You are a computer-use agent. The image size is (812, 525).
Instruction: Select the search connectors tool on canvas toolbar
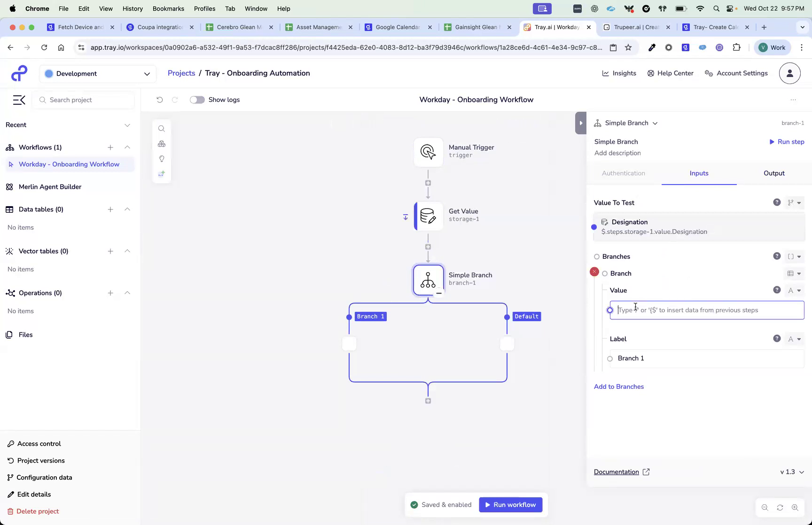(162, 129)
